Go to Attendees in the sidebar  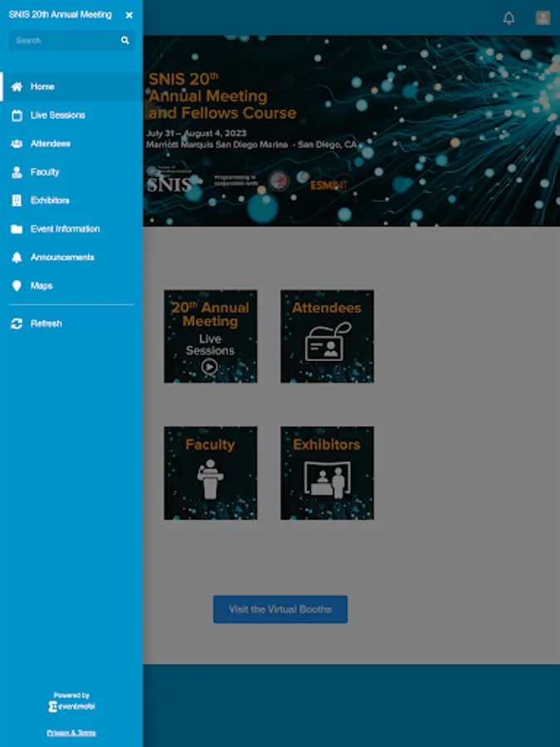coord(71,144)
